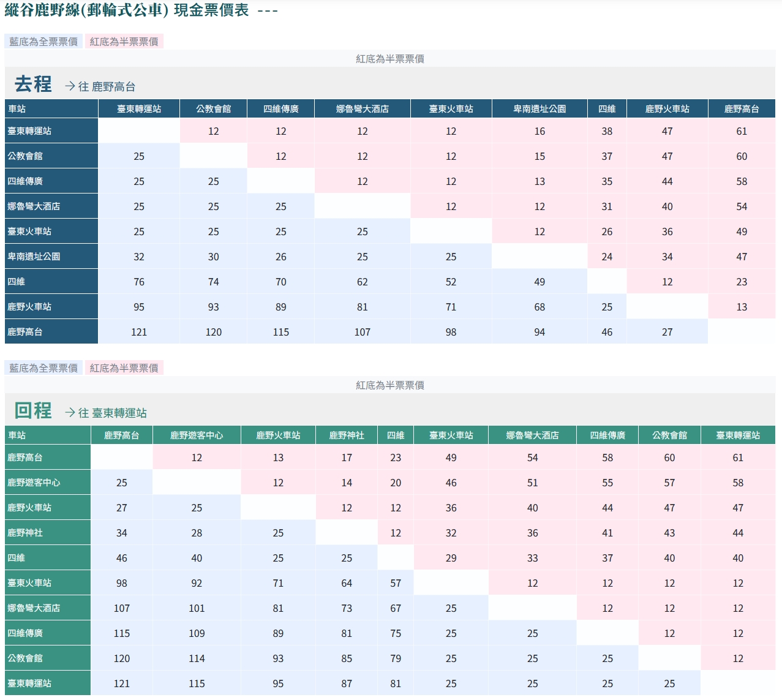Click the arrow icon beside 回程 heading
The image size is (782, 700).
(70, 413)
